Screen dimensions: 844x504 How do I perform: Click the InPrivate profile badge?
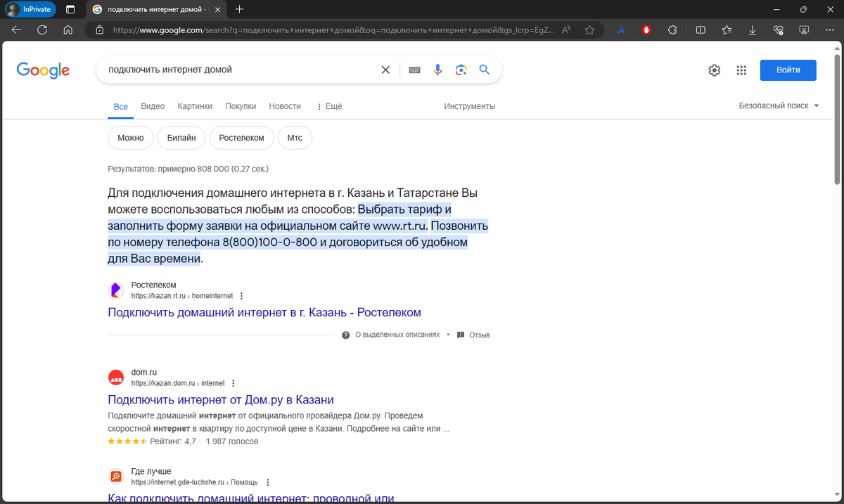(x=30, y=9)
